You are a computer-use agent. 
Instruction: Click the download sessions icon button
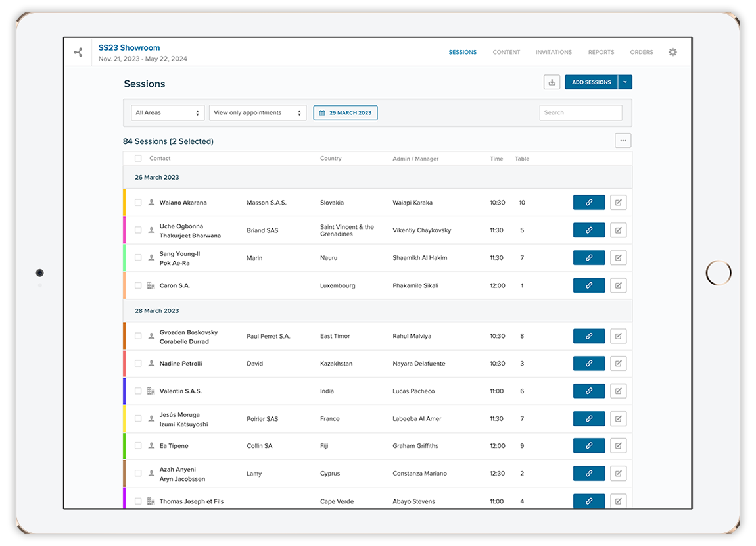(x=552, y=82)
